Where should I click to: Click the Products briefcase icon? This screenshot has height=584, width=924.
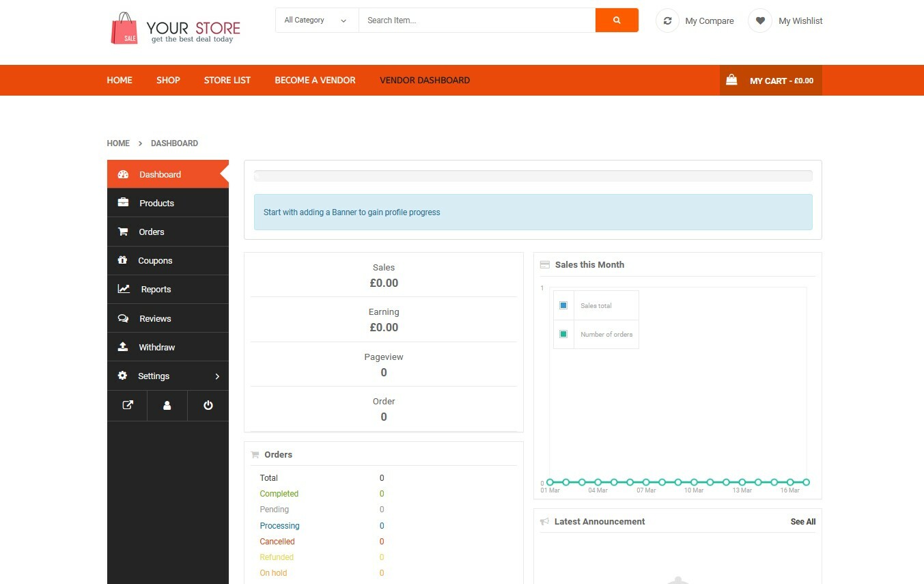click(123, 203)
